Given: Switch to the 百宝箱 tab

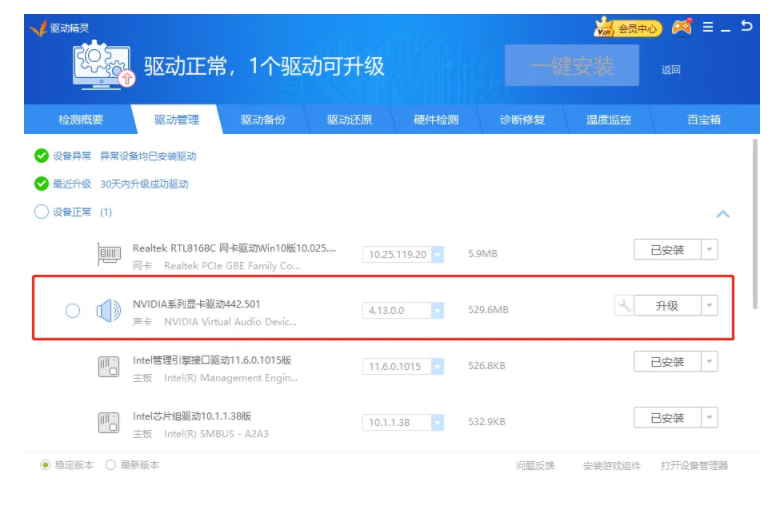Looking at the screenshot, I should coord(704,119).
